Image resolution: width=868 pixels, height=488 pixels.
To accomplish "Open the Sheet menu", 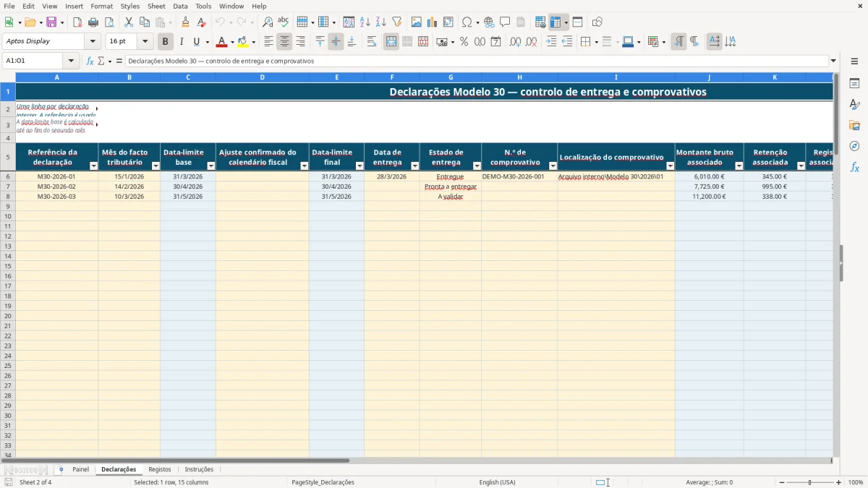I will click(156, 6).
